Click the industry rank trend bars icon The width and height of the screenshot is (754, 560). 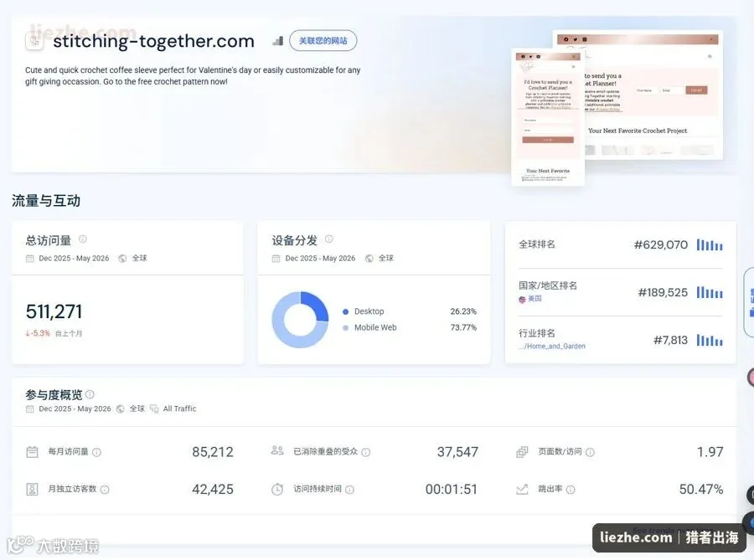click(710, 341)
